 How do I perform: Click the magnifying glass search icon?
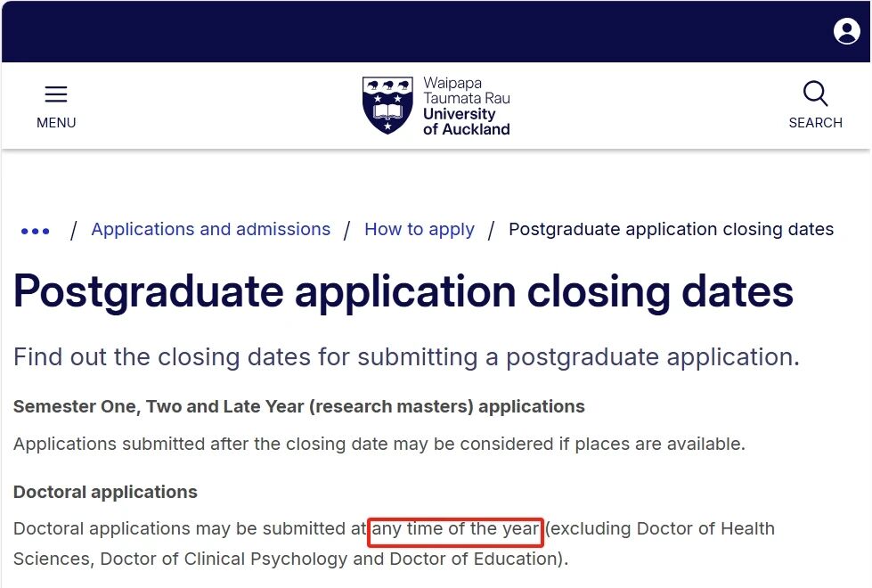[815, 94]
